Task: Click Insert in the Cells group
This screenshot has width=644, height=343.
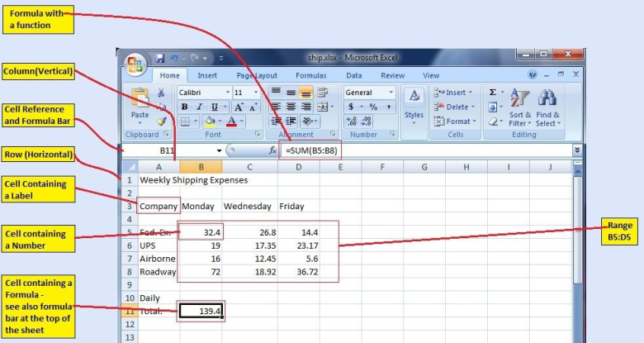Action: point(454,93)
